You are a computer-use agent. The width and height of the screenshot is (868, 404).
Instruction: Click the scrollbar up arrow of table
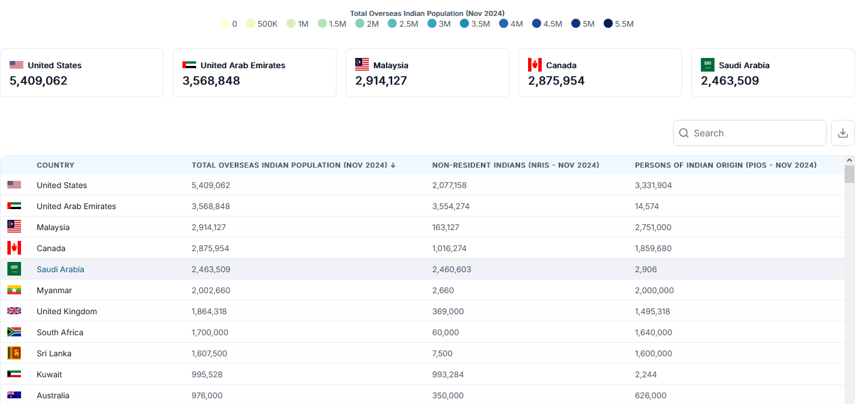point(849,160)
